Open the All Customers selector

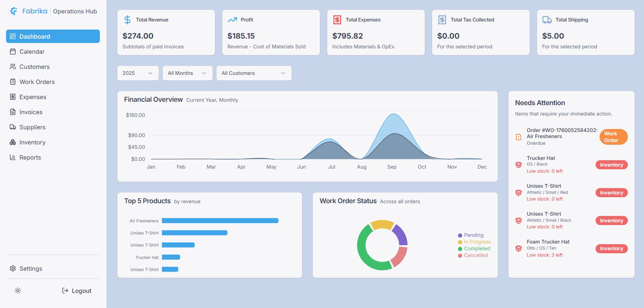254,73
